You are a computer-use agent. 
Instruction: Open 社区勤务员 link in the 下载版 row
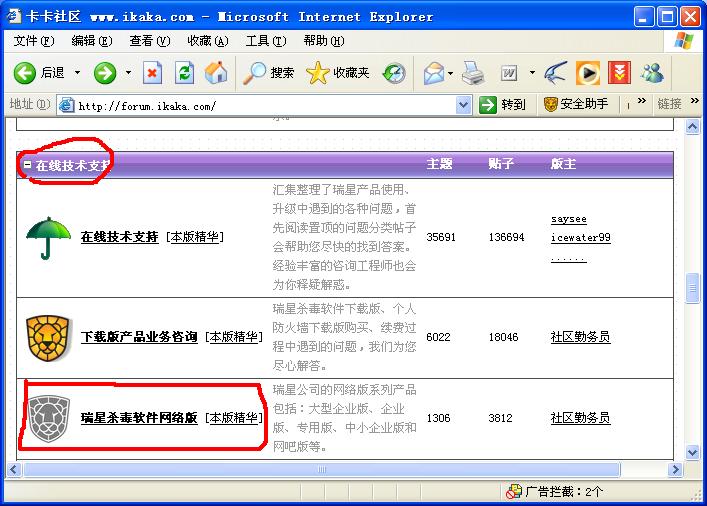coord(580,337)
